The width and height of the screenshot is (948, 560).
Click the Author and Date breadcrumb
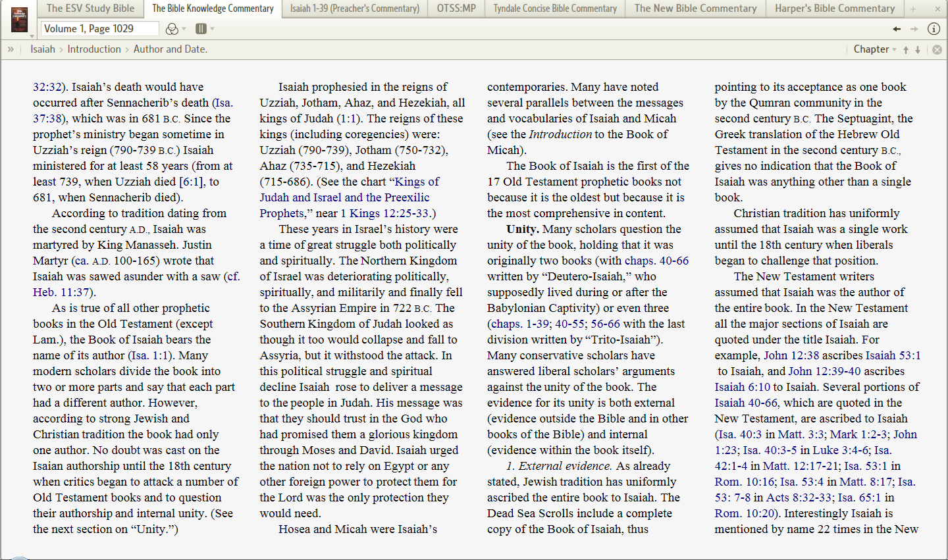coord(171,49)
